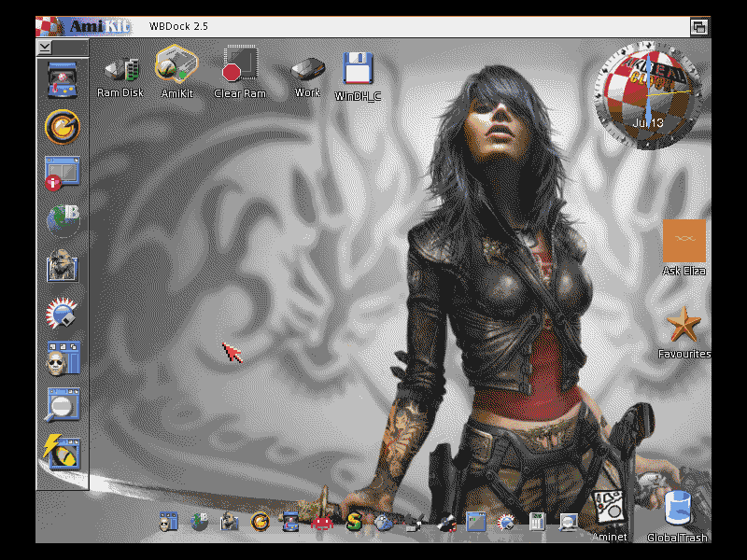Launch magnifier window icon in side dock
Viewport: 747px width, 560px height.
click(x=63, y=405)
